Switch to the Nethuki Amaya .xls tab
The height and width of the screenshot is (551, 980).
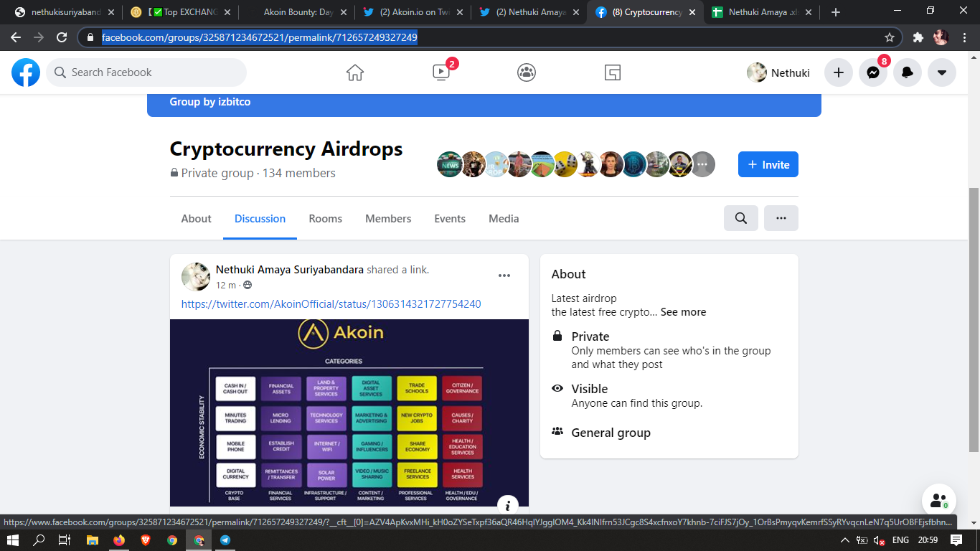763,12
